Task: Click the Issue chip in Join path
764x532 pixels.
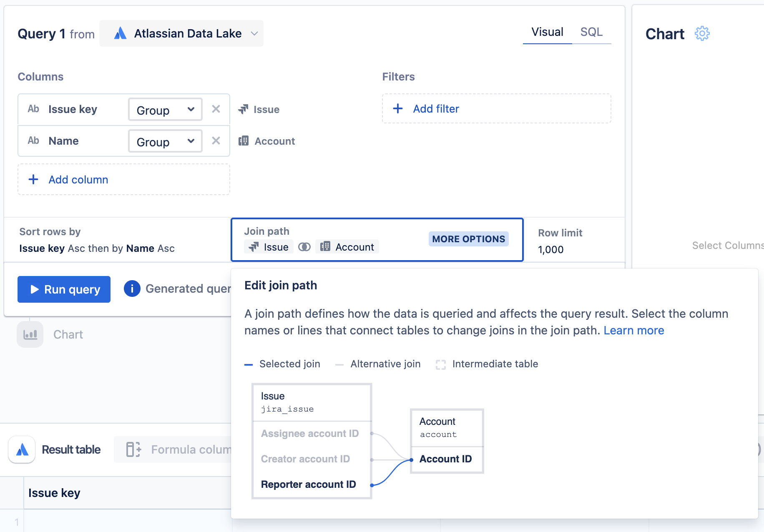Action: [269, 247]
